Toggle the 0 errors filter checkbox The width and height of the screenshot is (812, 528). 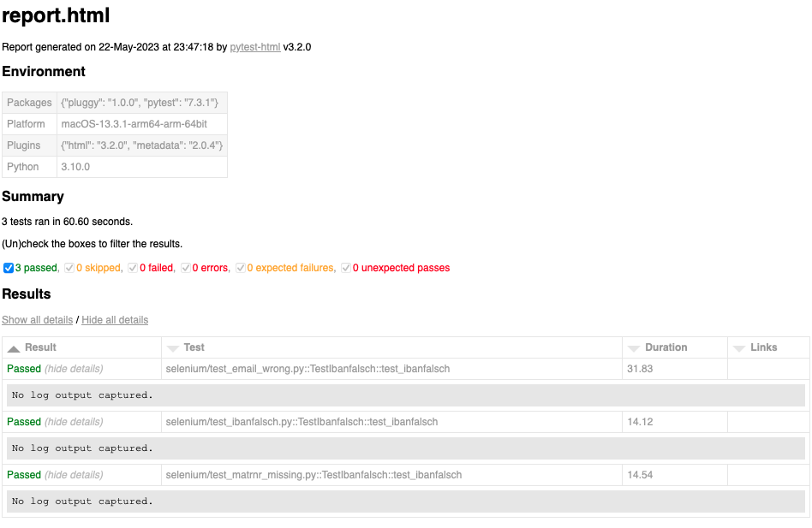coord(185,268)
